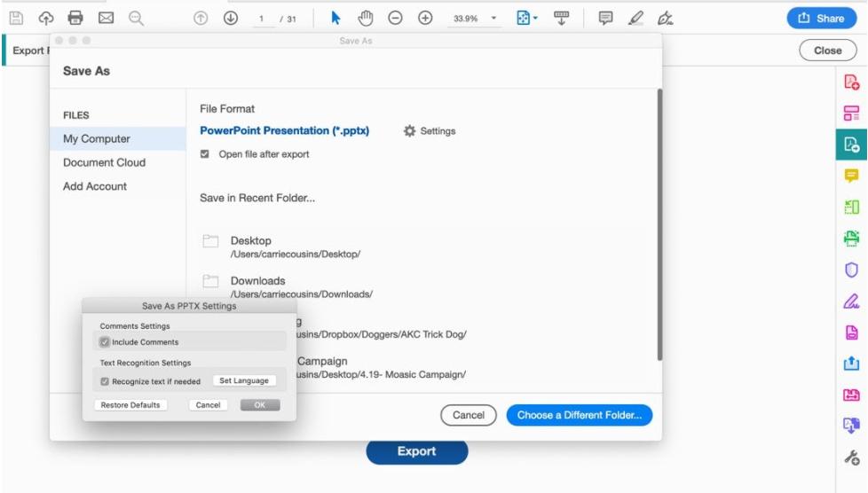
Task: Open Fill & Sign sidebar icon
Action: coord(851,301)
